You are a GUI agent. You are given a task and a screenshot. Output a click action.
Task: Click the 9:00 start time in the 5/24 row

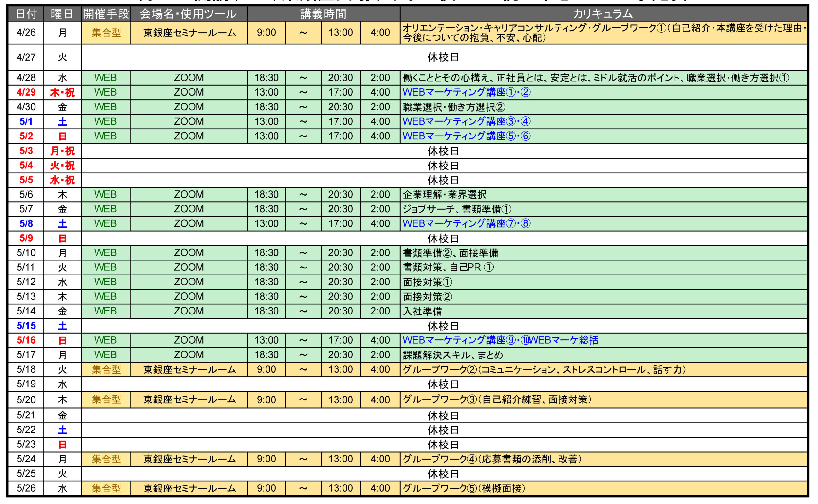coord(266,459)
